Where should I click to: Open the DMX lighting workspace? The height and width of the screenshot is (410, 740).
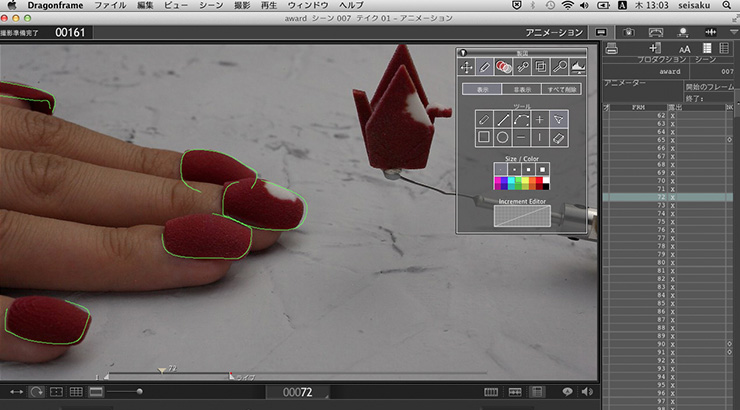tap(682, 32)
